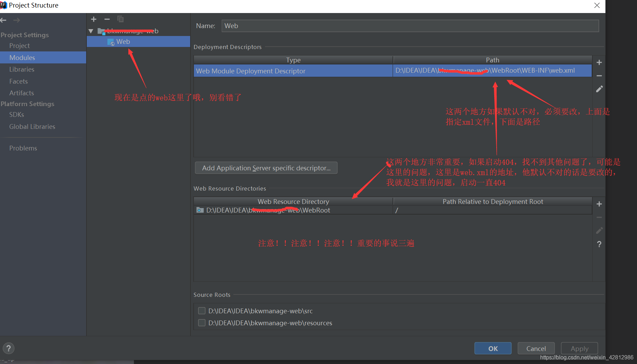Close the Project Structure dialog
Viewport: 637px width, 364px height.
[x=597, y=5]
